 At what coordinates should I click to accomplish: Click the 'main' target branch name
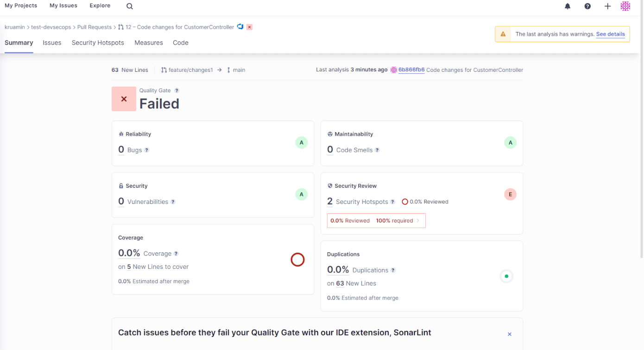tap(239, 70)
